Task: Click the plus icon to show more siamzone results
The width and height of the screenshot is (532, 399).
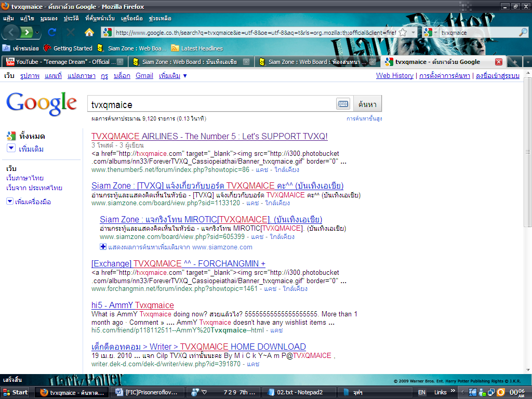Action: click(103, 247)
